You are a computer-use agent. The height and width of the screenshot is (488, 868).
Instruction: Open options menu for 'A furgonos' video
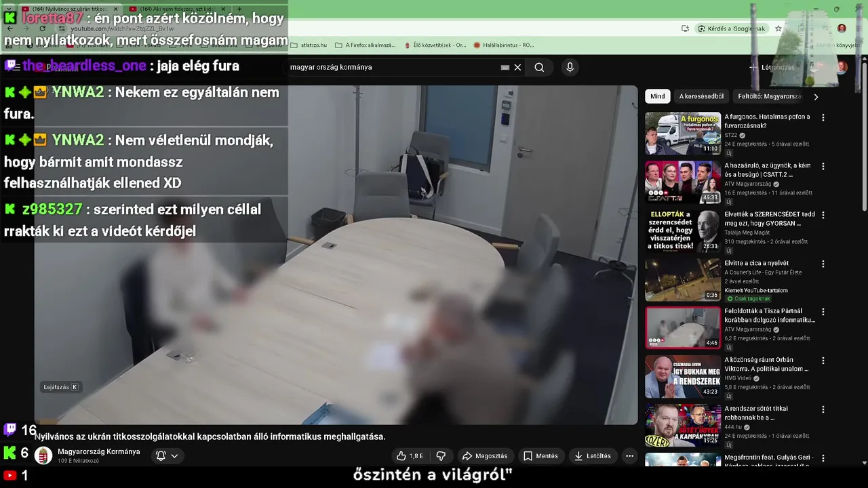coord(823,117)
